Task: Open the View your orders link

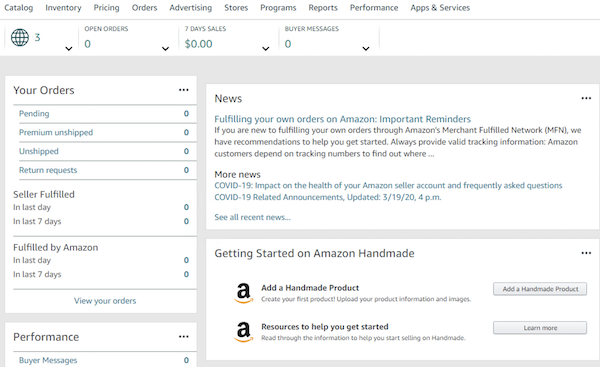Action: pos(105,301)
